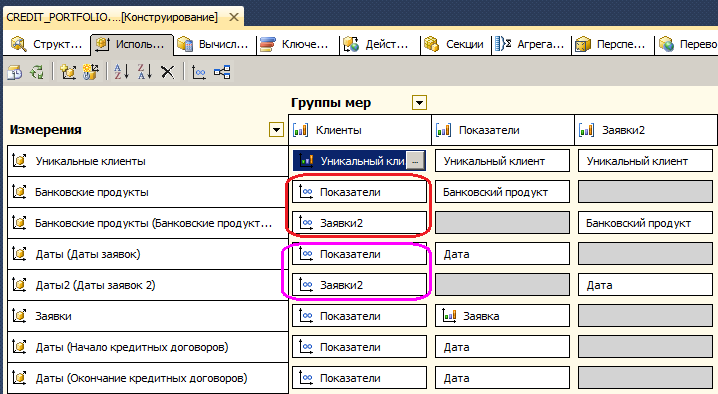Open the Действия tab
Viewport: 718px width, 394px height.
(379, 44)
